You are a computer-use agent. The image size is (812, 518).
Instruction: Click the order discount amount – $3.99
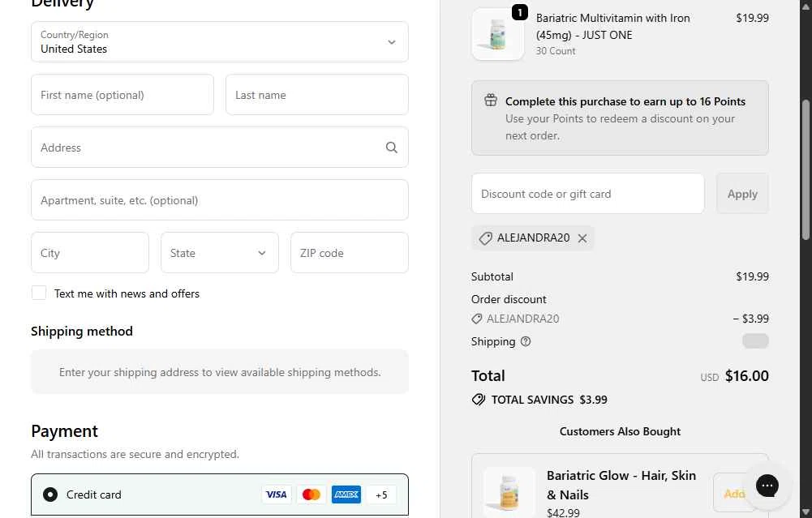751,319
